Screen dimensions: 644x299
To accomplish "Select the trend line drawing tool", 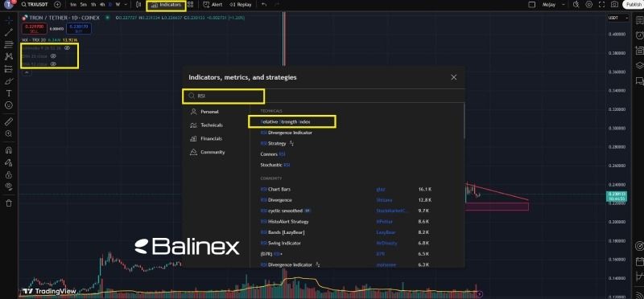I will tap(9, 32).
